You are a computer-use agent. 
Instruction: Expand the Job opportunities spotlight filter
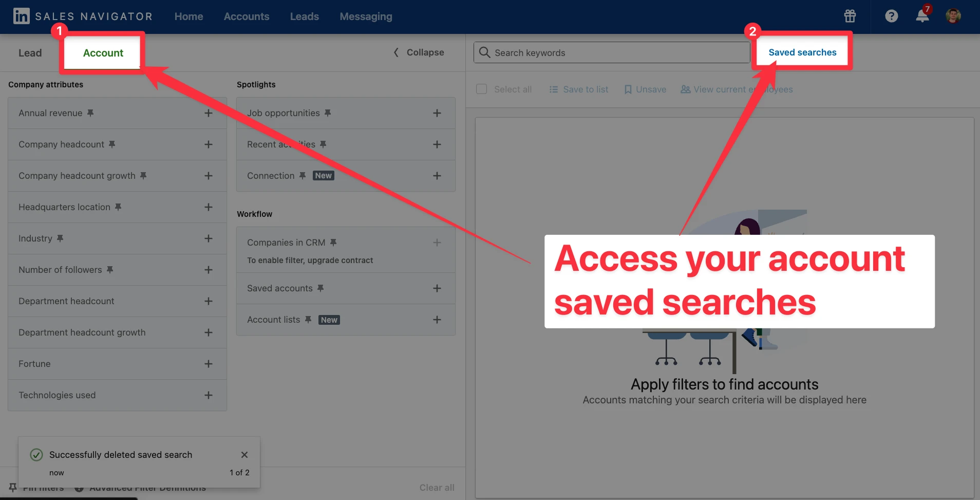(437, 113)
